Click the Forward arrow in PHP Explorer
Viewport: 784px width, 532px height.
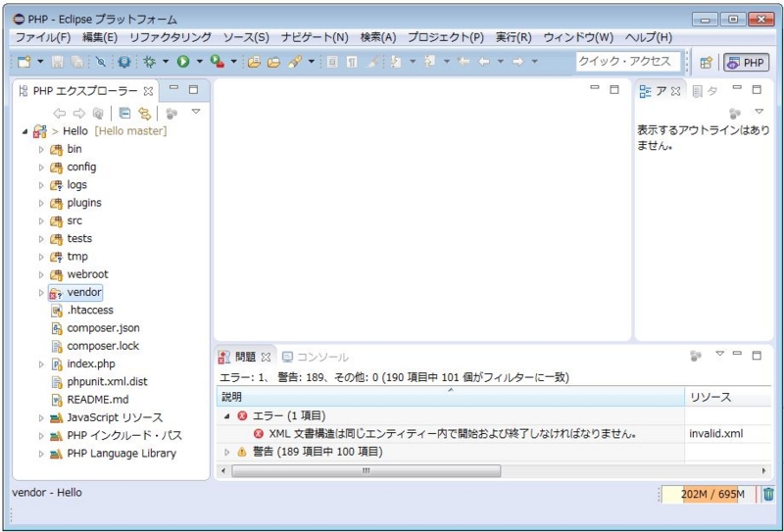79,114
